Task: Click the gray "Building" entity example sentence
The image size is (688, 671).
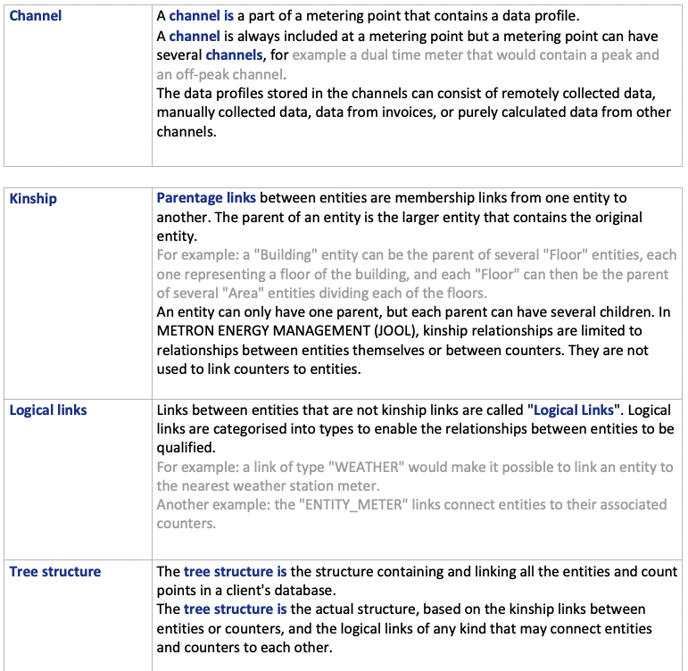Action: coord(416,255)
